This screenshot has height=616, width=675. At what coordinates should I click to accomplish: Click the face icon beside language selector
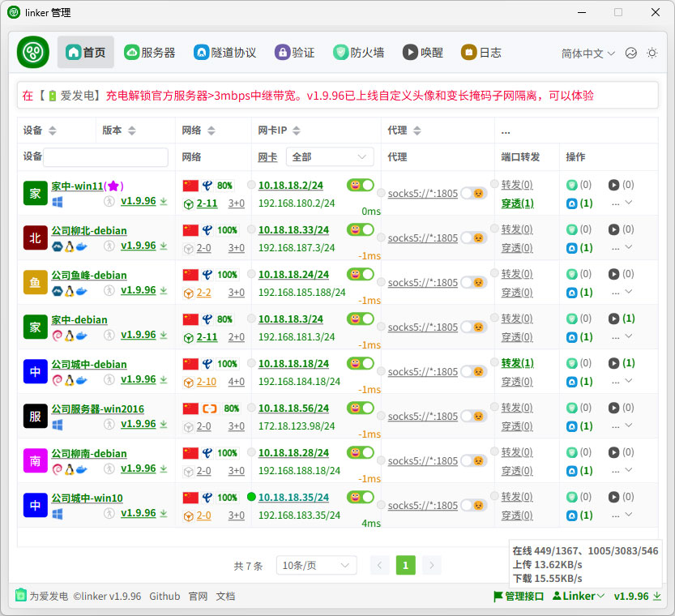coord(631,53)
